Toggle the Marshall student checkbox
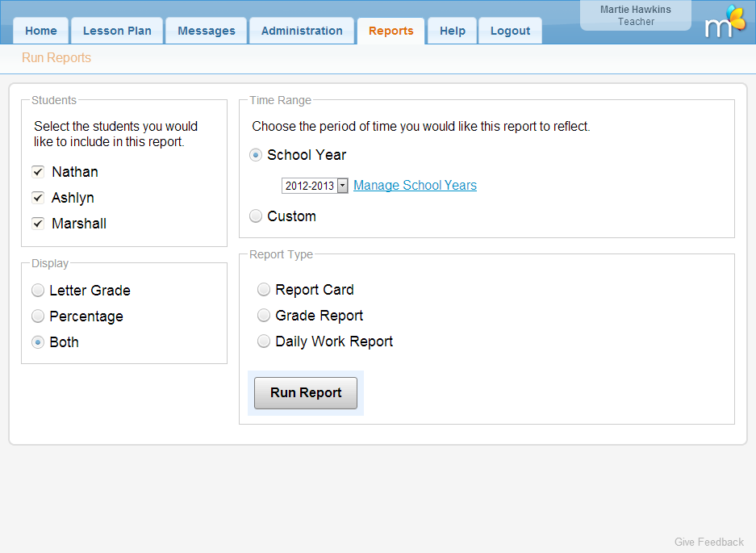Image resolution: width=756 pixels, height=553 pixels. [38, 224]
